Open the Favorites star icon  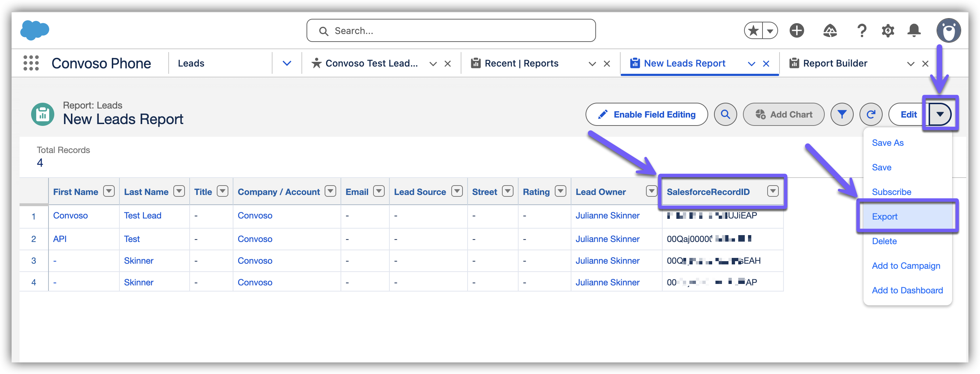pos(753,31)
